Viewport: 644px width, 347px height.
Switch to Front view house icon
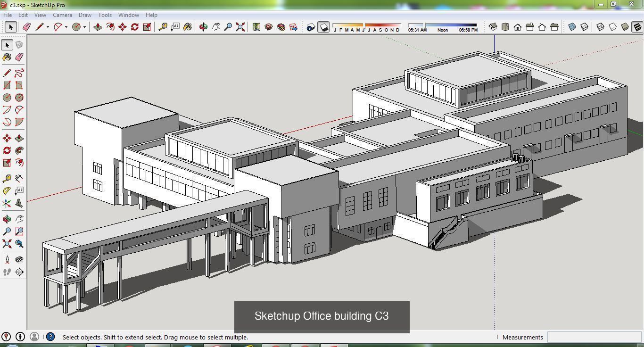[x=518, y=27]
